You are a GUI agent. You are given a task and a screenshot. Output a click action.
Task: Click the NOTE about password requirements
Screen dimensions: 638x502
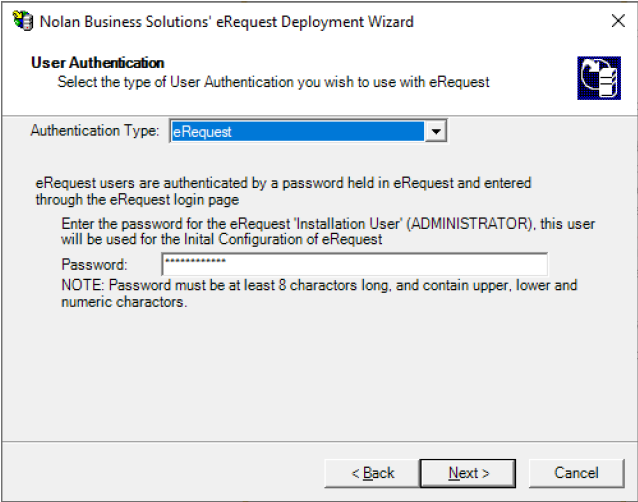point(320,286)
